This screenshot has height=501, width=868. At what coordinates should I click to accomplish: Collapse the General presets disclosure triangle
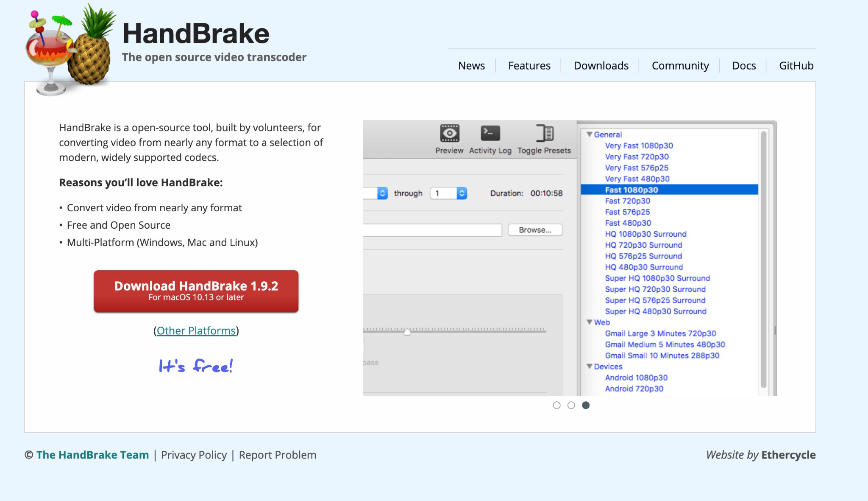589,134
